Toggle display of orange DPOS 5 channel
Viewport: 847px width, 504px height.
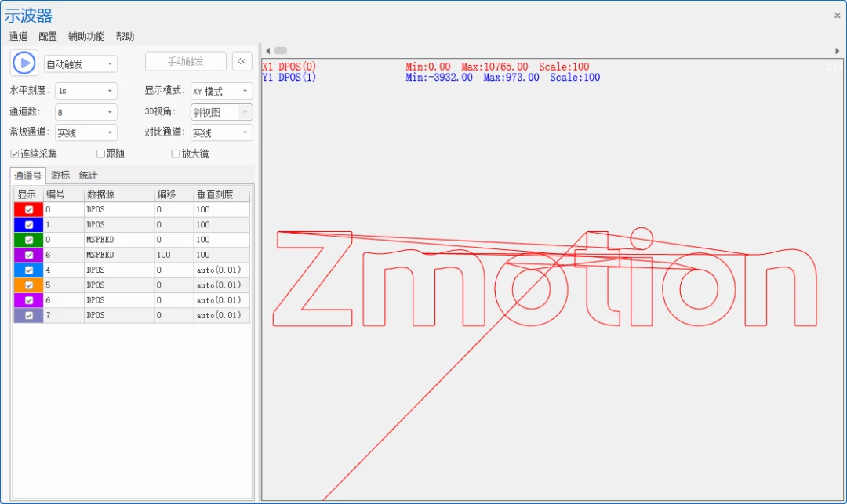coord(29,285)
